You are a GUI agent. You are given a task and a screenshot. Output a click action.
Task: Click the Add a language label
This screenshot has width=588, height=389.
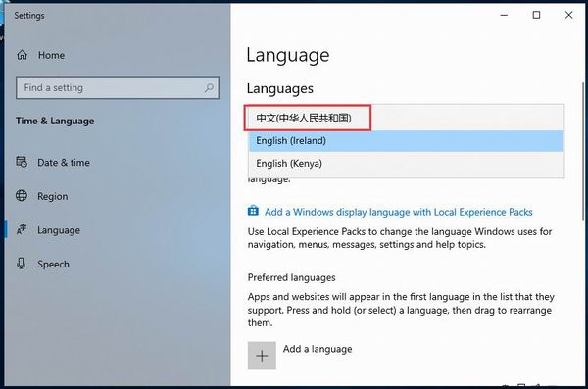318,349
